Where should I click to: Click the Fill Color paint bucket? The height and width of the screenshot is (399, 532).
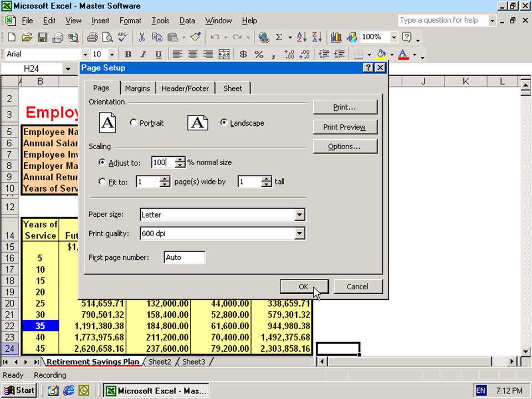tap(382, 54)
